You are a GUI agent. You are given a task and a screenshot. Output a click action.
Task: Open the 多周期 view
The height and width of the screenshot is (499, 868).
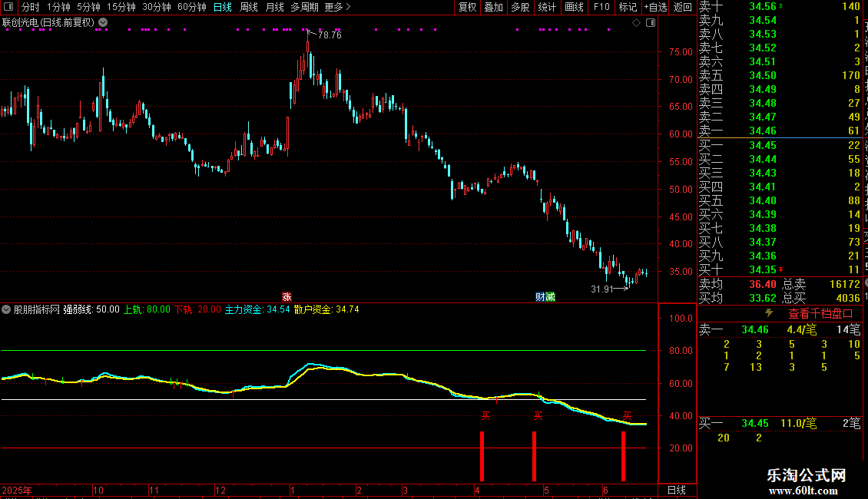(304, 7)
